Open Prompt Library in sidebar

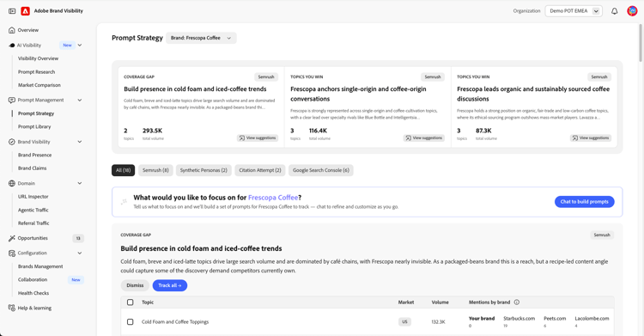pyautogui.click(x=34, y=126)
